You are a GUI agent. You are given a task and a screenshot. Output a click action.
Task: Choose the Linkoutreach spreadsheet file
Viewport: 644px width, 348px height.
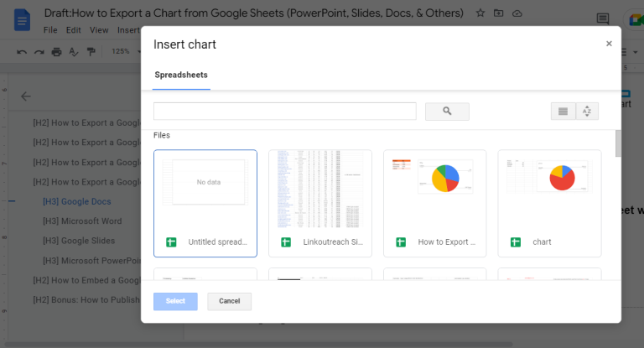coord(320,203)
